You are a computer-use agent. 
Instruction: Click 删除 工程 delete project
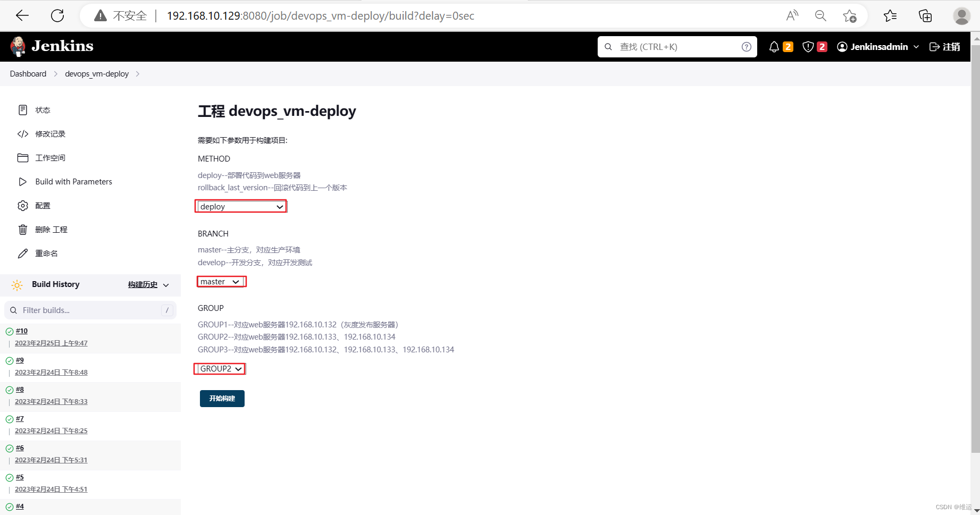(x=43, y=230)
